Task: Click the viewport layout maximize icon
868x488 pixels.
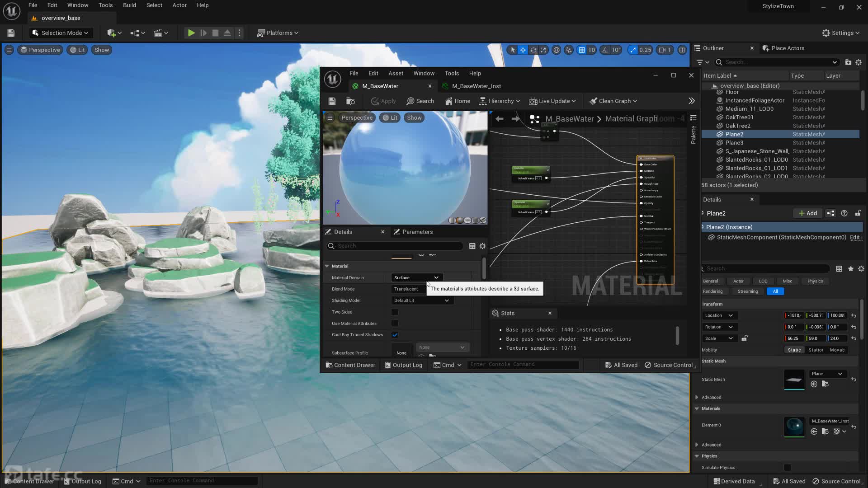Action: tap(682, 50)
